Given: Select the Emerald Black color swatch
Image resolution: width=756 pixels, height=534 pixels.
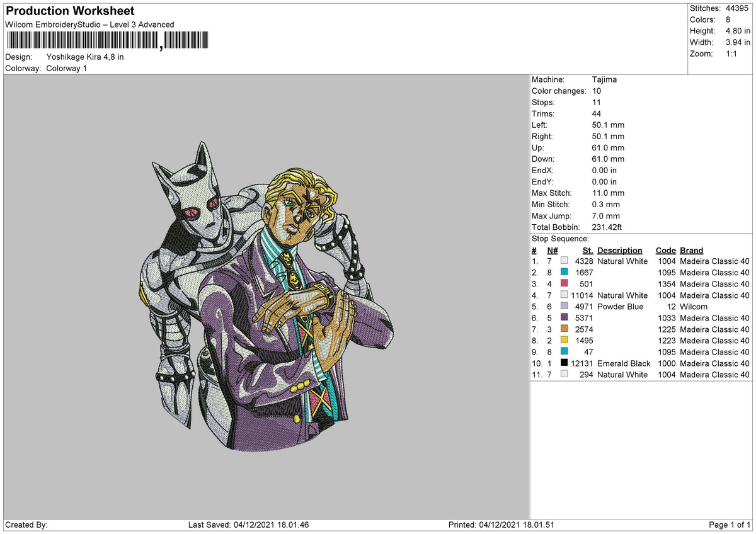Looking at the screenshot, I should [x=564, y=363].
